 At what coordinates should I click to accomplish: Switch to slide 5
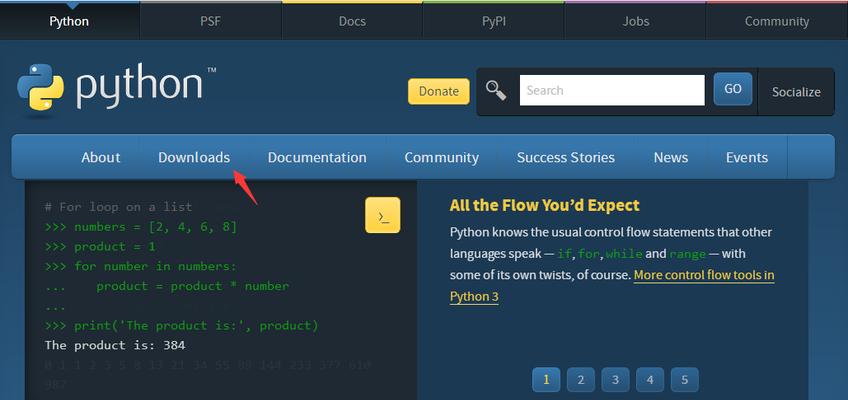tap(685, 379)
